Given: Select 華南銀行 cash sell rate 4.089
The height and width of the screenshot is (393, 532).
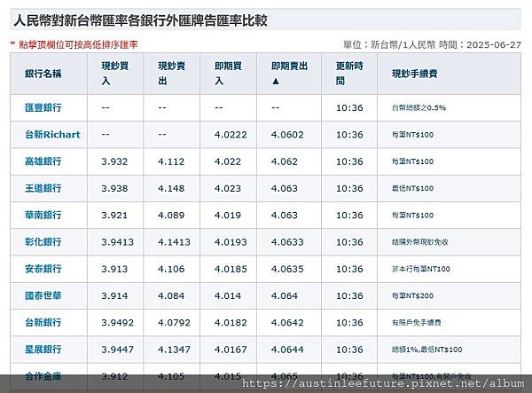Looking at the screenshot, I should (171, 216).
